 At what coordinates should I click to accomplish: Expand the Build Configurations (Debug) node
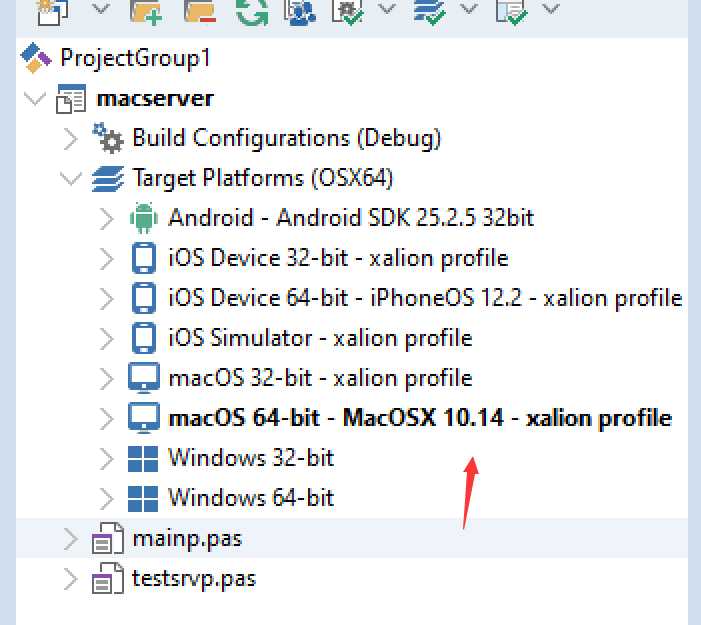click(x=70, y=137)
